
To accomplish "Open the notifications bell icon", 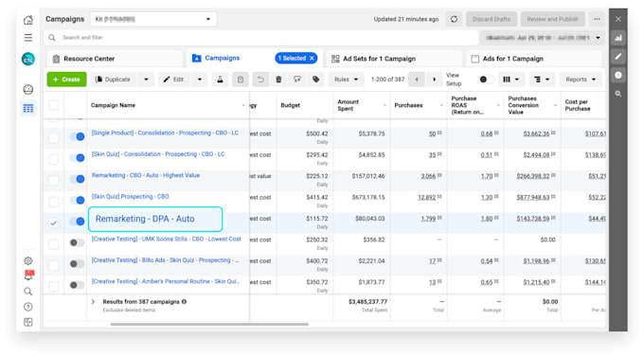I will coord(28,276).
